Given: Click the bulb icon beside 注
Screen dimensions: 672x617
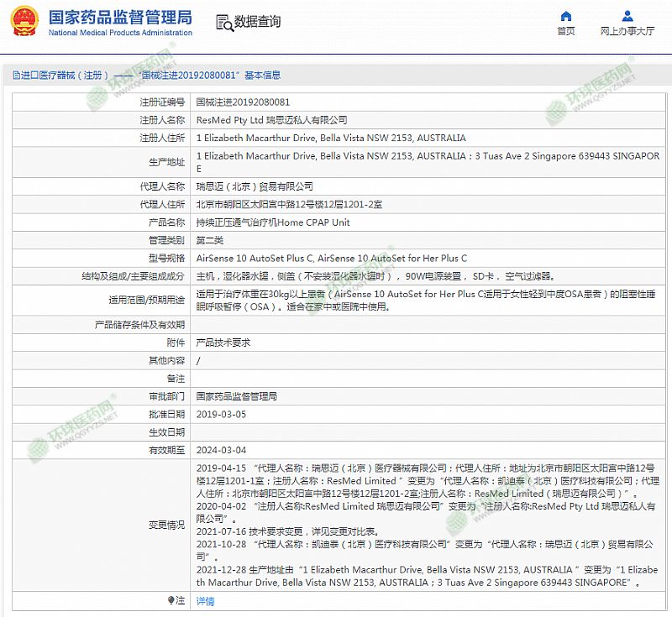Looking at the screenshot, I should click(x=171, y=600).
